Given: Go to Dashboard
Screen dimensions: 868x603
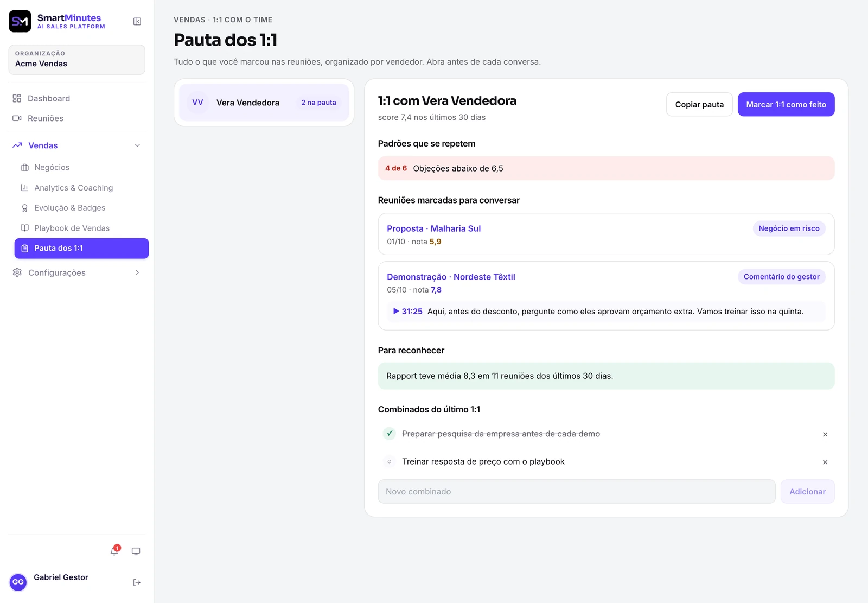Looking at the screenshot, I should (77, 98).
